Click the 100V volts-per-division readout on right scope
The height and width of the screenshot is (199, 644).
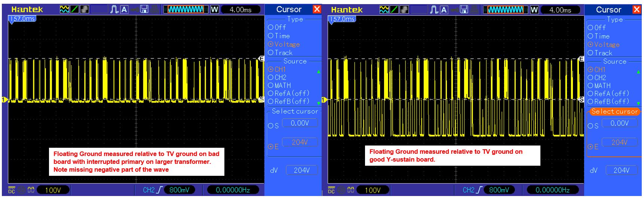click(x=372, y=190)
